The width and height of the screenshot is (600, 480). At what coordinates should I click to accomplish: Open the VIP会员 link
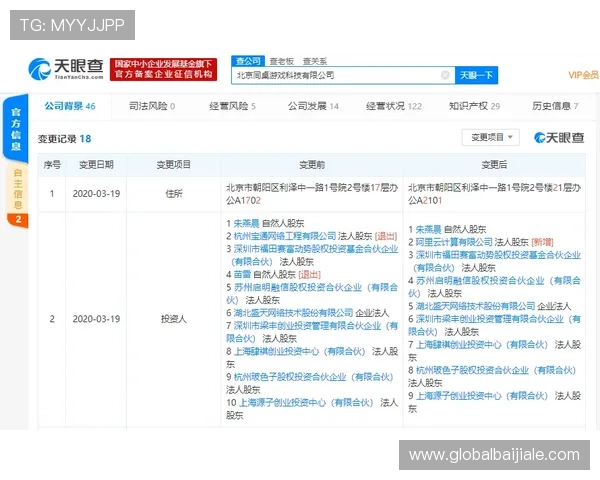pos(584,75)
